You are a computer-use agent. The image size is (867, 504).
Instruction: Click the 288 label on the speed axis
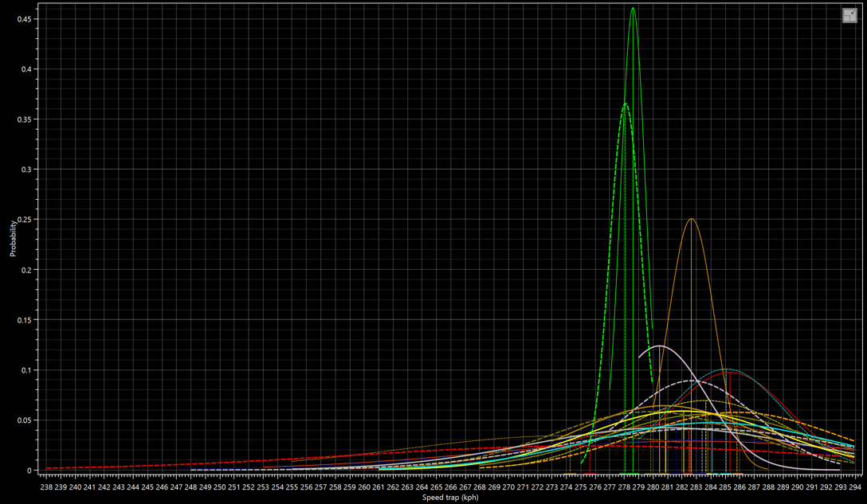[768, 486]
